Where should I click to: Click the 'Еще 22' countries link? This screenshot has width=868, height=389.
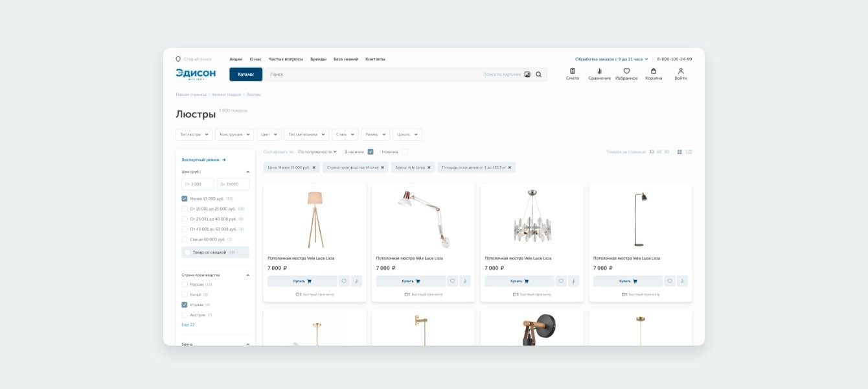point(188,325)
